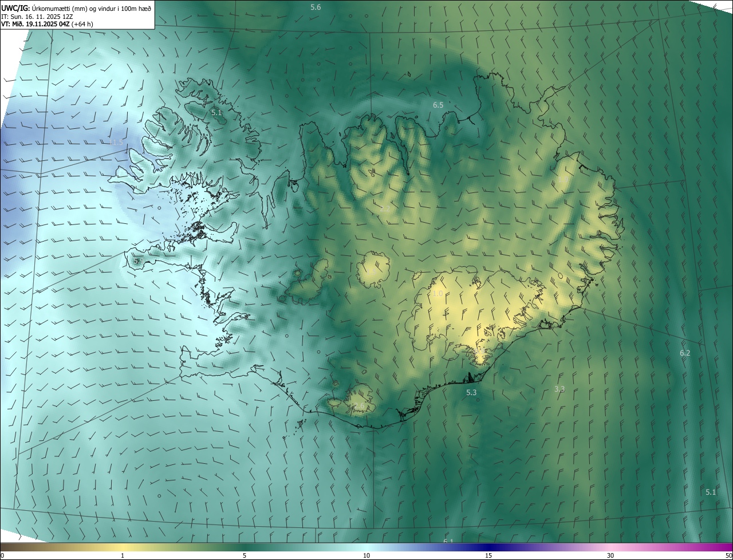Click the pale yellow band of the color scale
Image resolution: width=733 pixels, height=560 pixels.
[123, 547]
